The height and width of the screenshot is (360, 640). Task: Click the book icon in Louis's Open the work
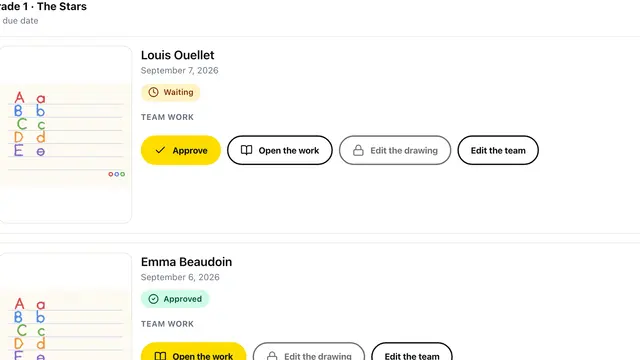tap(247, 150)
